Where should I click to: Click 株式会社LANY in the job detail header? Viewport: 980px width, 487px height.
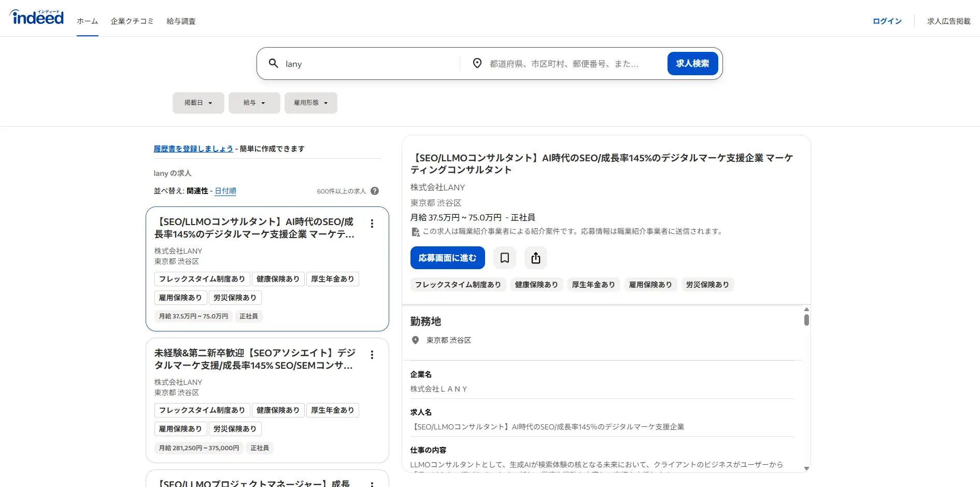pyautogui.click(x=438, y=187)
